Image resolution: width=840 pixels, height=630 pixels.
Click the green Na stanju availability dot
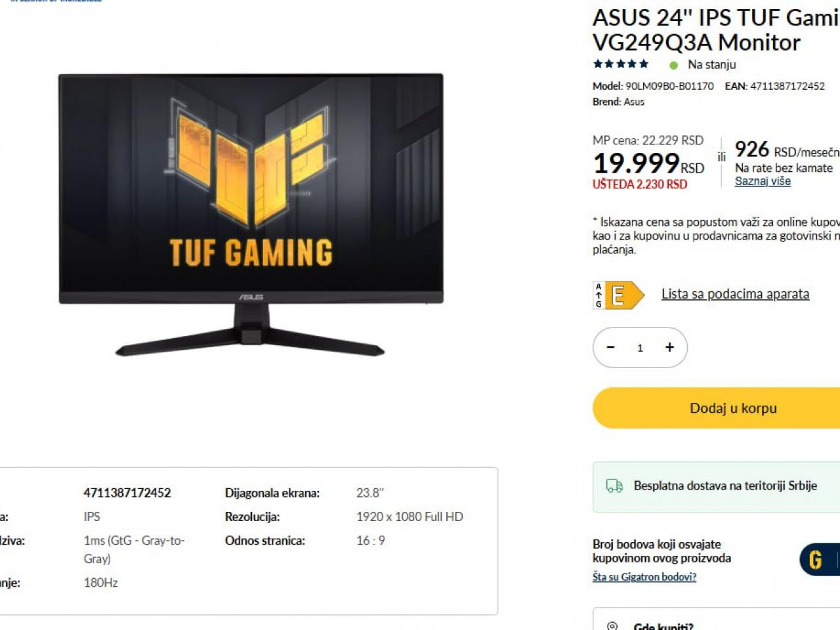click(673, 65)
